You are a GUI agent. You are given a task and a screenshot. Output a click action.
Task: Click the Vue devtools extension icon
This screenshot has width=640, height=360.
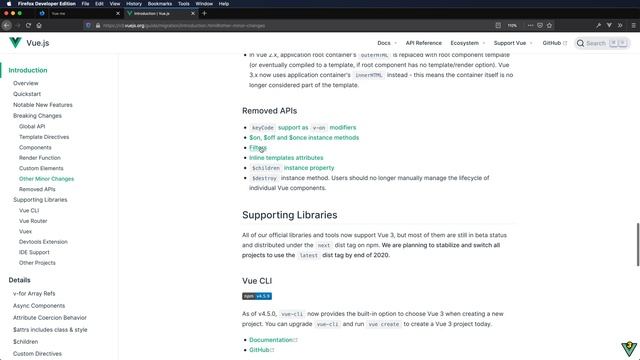[609, 25]
